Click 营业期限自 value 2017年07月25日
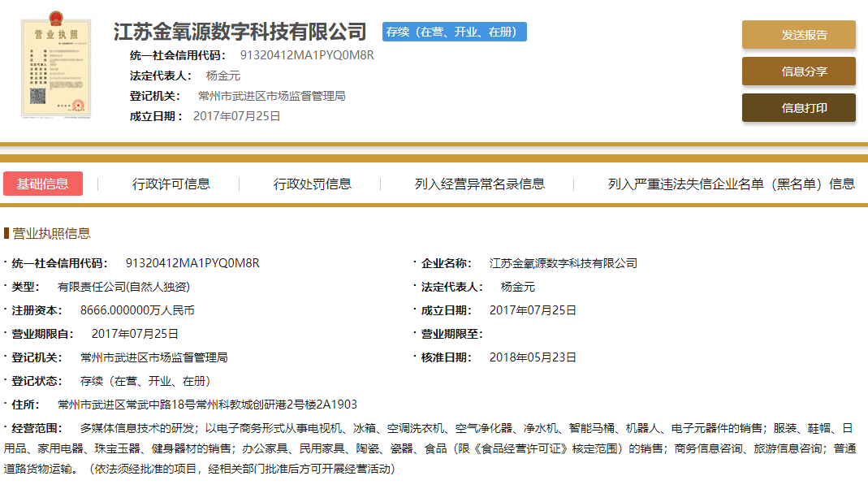This screenshot has height=489, width=868. click(135, 334)
